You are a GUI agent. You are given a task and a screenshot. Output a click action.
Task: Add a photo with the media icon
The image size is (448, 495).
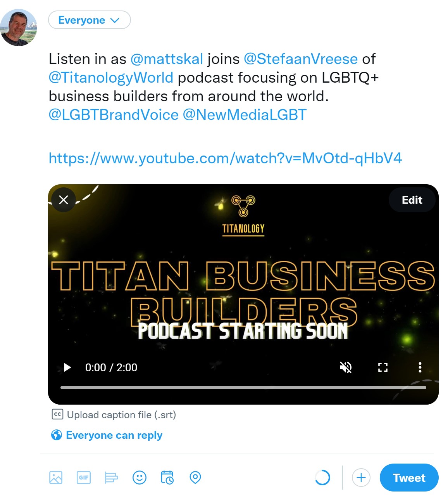click(56, 478)
